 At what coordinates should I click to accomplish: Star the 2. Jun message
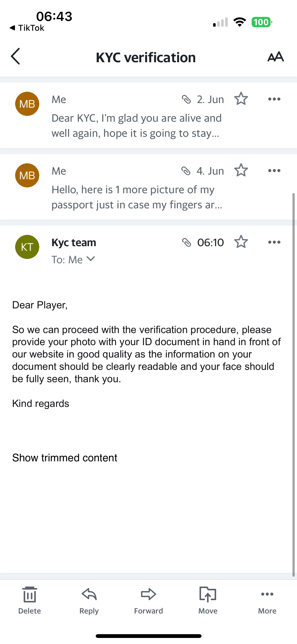point(241,99)
